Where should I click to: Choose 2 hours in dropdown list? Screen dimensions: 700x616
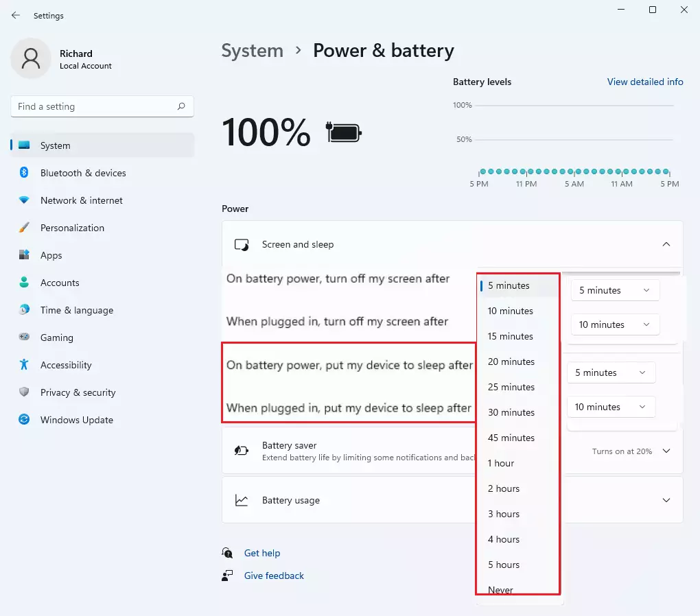[504, 488]
